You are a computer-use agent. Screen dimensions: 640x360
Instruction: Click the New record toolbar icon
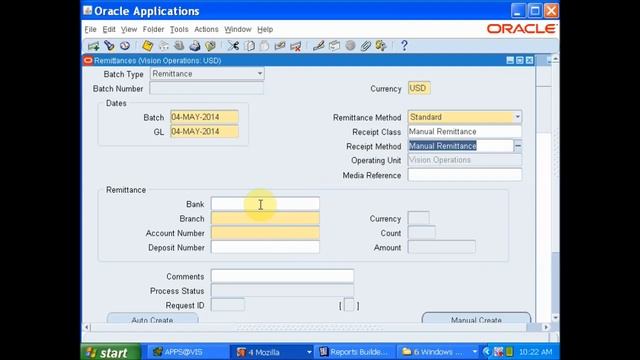(x=93, y=46)
